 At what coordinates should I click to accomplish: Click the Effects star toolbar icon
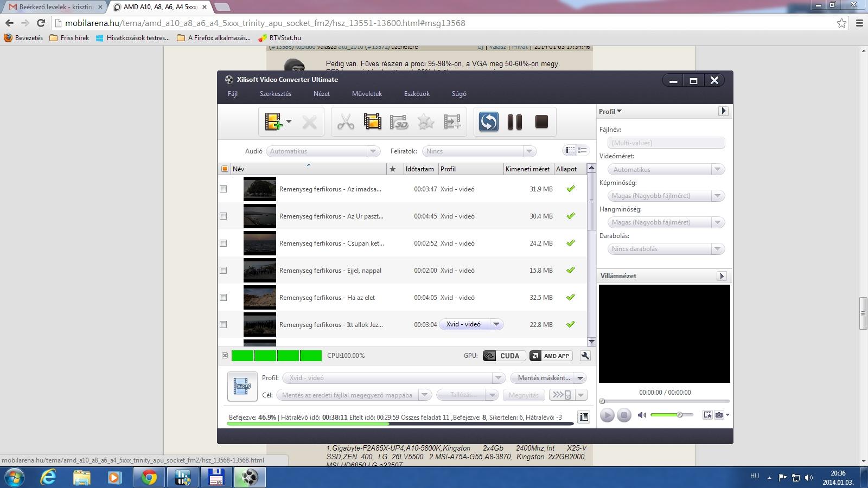point(425,122)
